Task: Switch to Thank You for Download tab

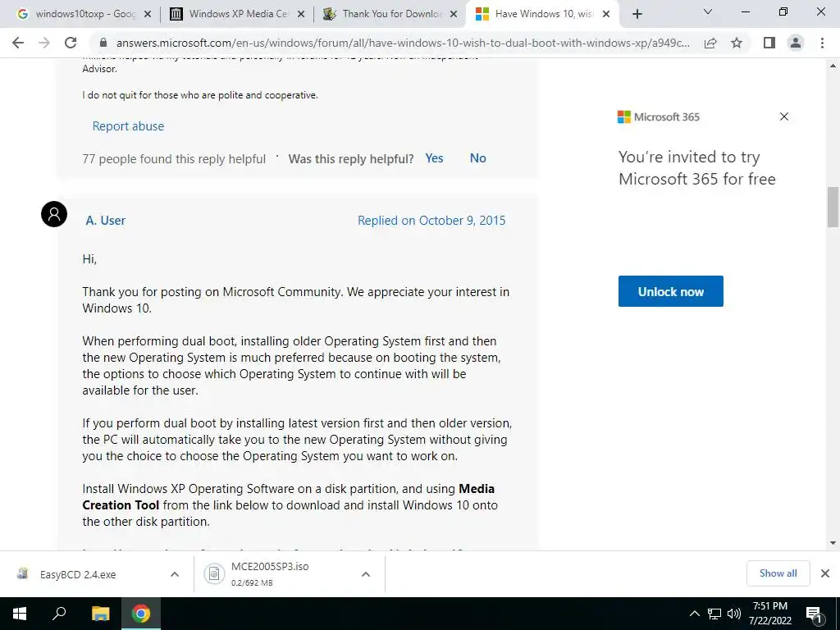Action: pyautogui.click(x=390, y=14)
